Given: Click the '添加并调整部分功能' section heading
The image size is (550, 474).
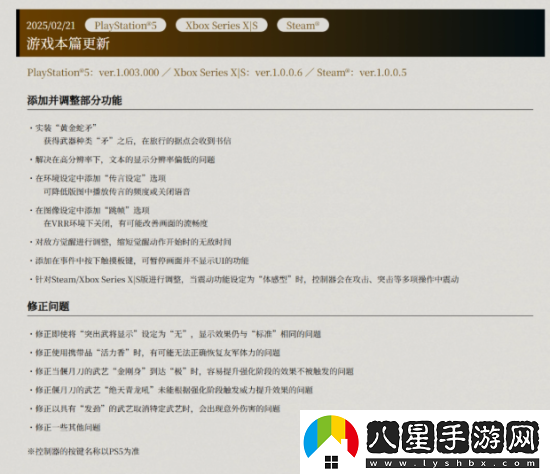Looking at the screenshot, I should click(74, 100).
